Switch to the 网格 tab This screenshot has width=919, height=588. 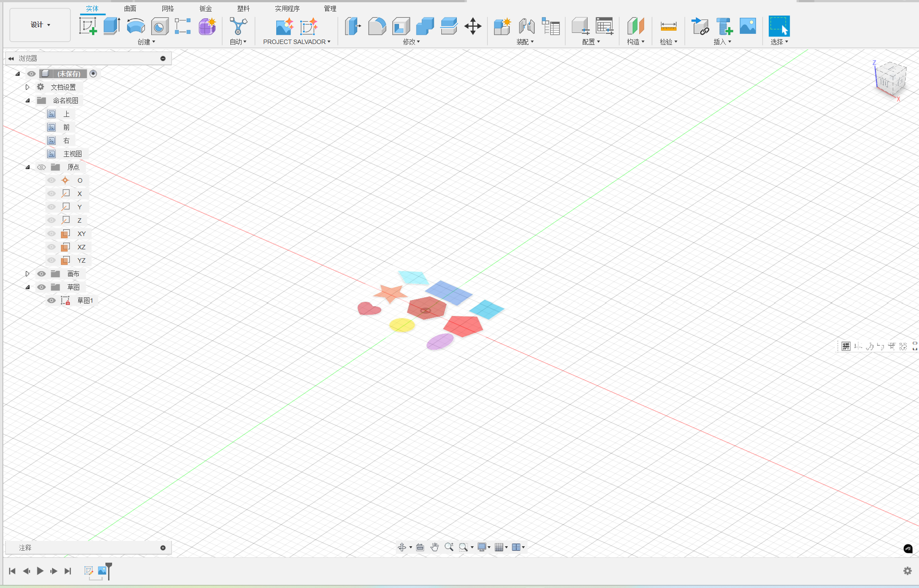tap(168, 8)
